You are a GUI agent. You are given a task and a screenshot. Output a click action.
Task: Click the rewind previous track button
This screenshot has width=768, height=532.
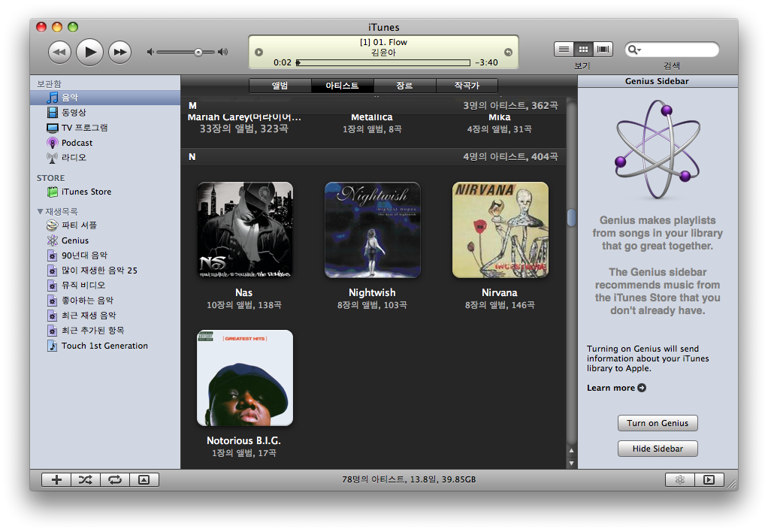(59, 52)
